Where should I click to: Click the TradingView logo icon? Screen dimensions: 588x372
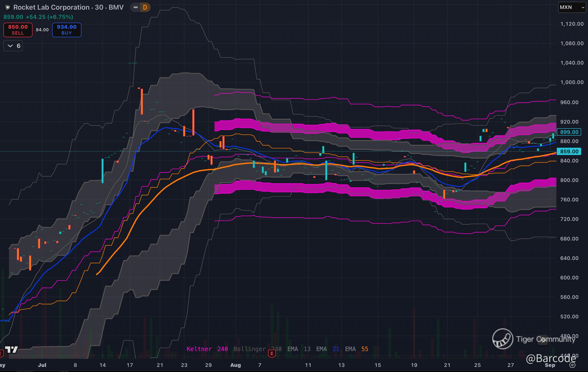tap(12, 350)
